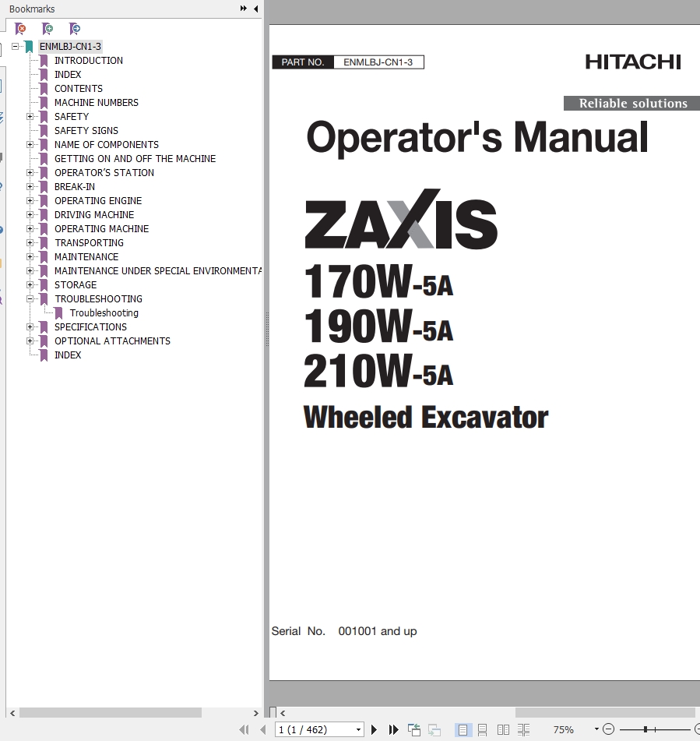Click the go to next view icon
Screen dimensions: 700x741
(434, 729)
